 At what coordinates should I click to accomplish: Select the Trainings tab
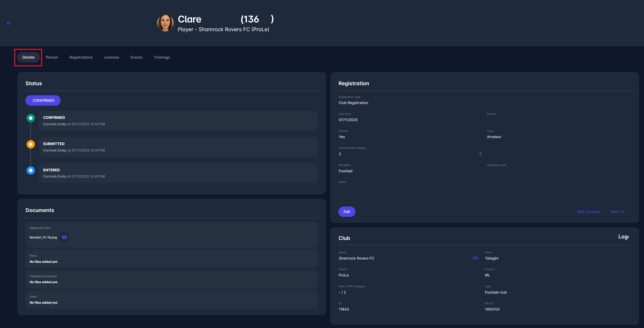[x=162, y=57]
